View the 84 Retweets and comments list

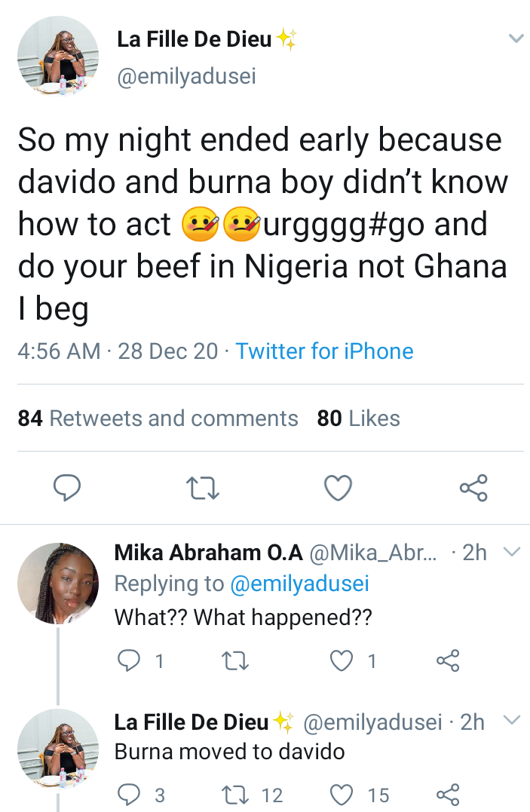(158, 418)
